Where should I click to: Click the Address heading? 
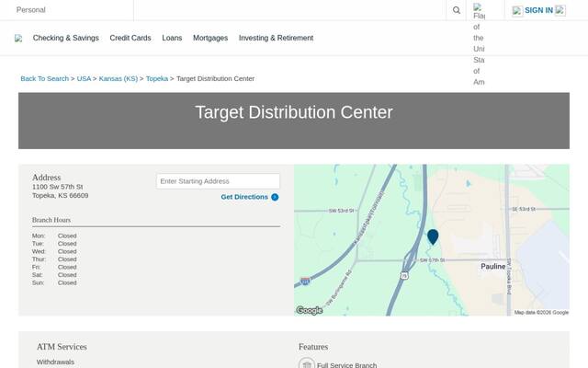(x=47, y=178)
